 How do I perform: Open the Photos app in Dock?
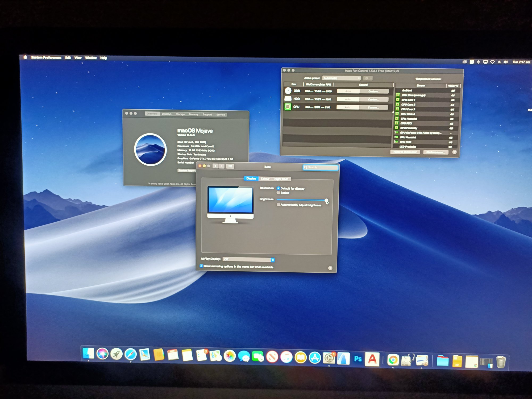(230, 356)
